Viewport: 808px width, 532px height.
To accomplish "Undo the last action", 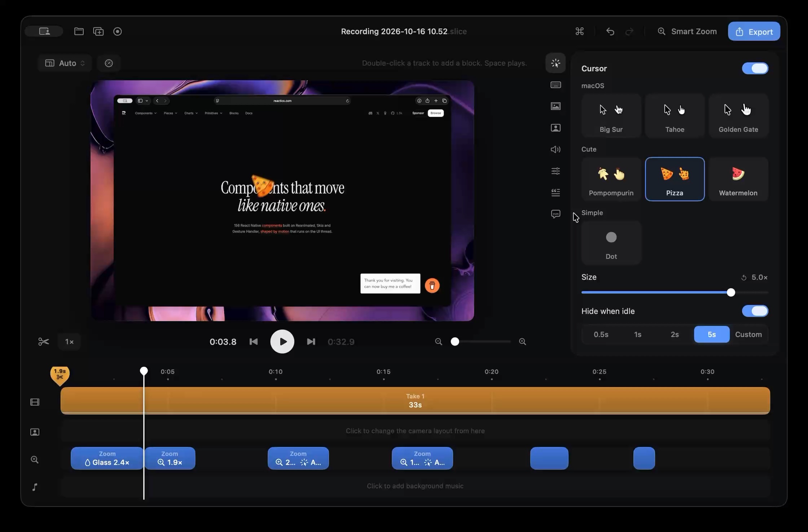I will click(x=610, y=32).
